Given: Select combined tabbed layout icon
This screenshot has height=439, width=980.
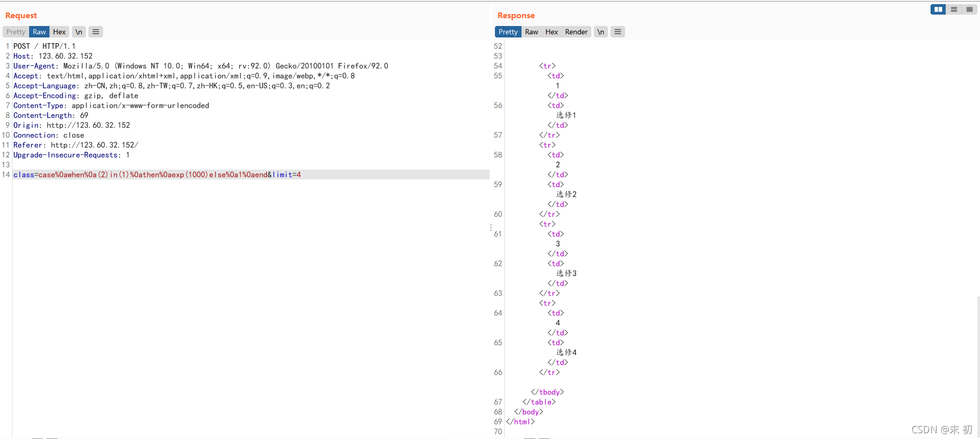Looking at the screenshot, I should click(970, 9).
